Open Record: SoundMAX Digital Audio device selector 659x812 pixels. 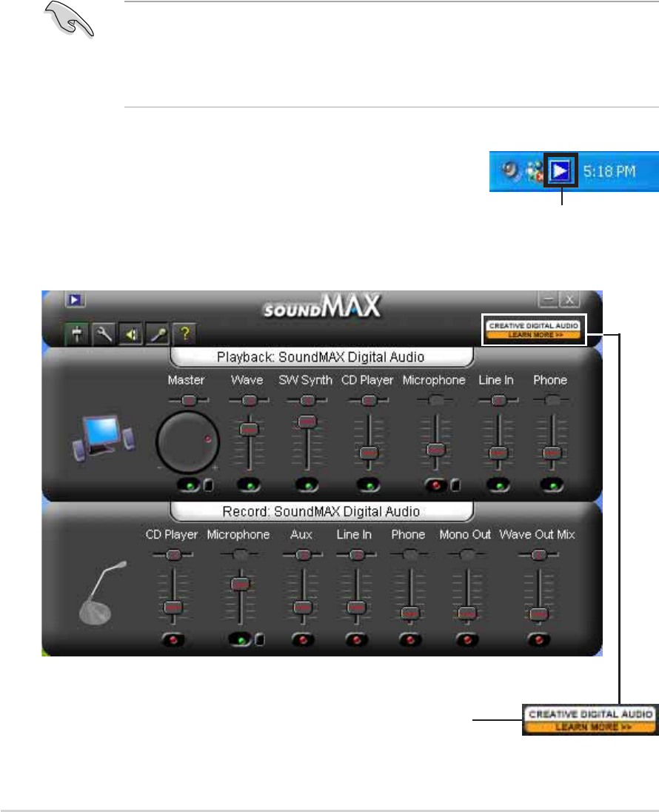321,511
